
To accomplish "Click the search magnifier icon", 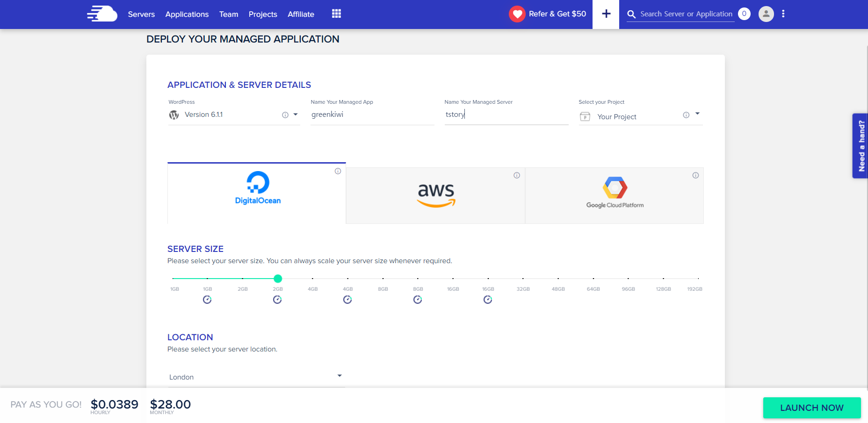I will pos(631,14).
